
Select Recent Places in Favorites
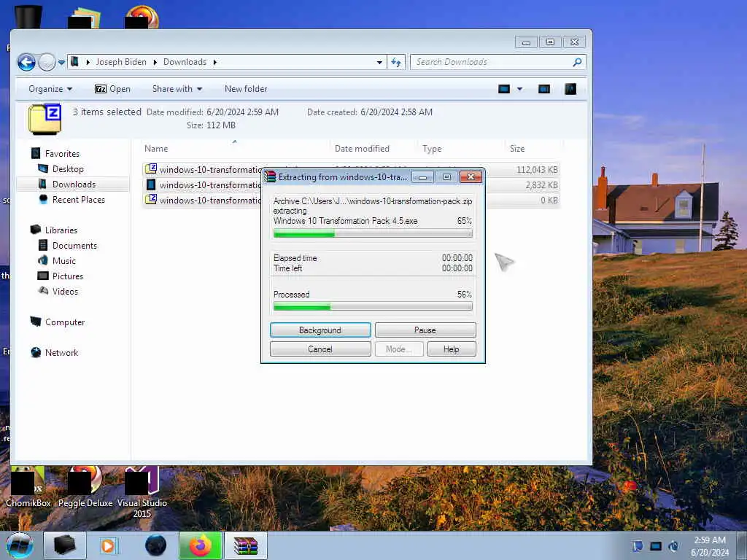coord(78,200)
